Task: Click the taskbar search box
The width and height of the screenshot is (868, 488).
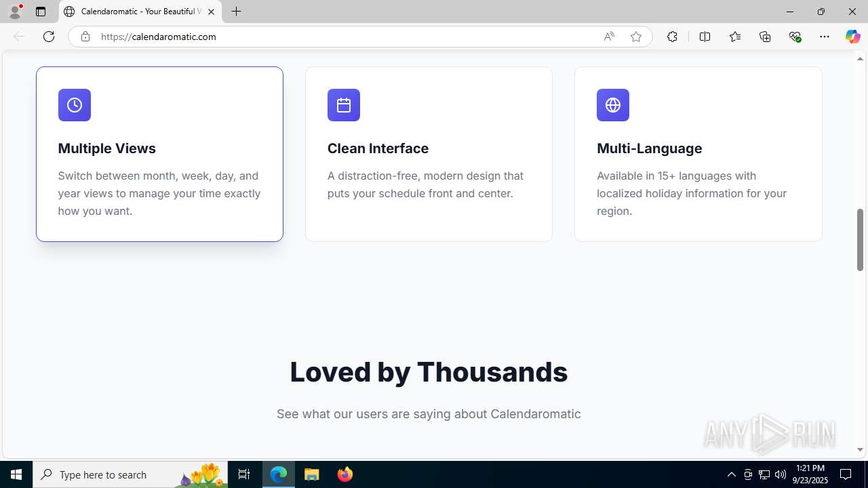Action: coord(130,474)
